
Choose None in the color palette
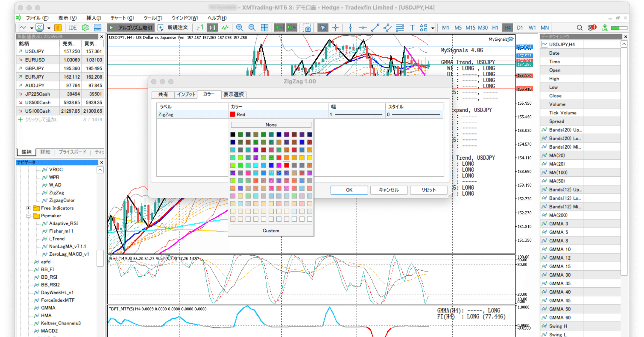[x=271, y=125]
